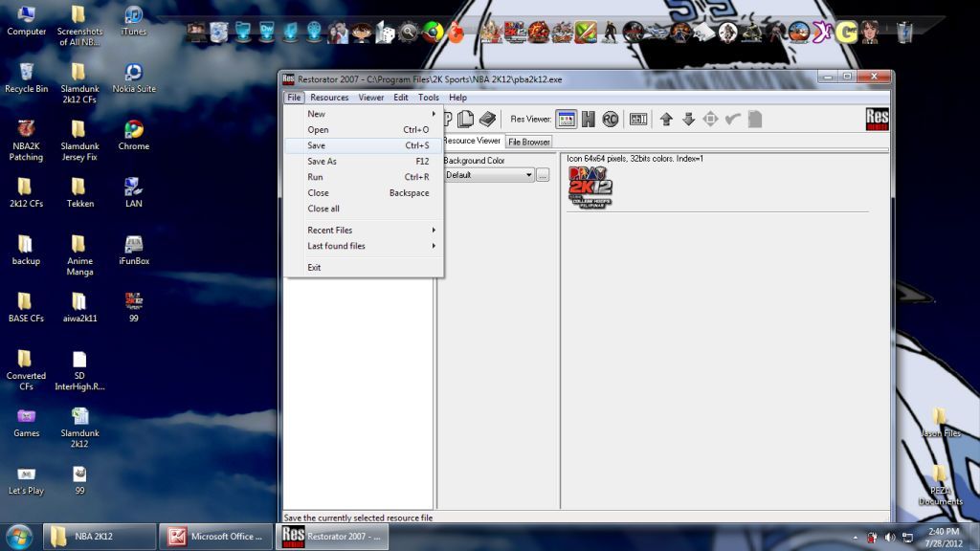Select the Nokia Suite desktop icon
980x551 pixels.
[134, 78]
